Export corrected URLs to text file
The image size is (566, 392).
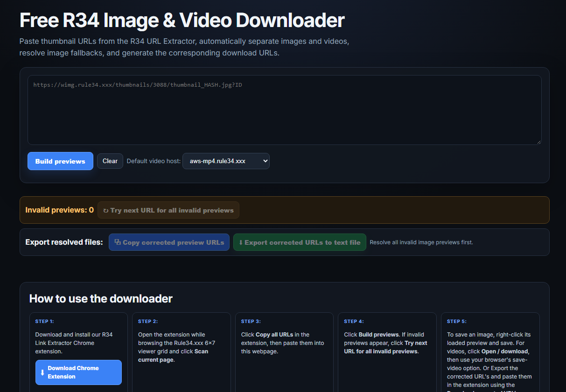pos(300,242)
